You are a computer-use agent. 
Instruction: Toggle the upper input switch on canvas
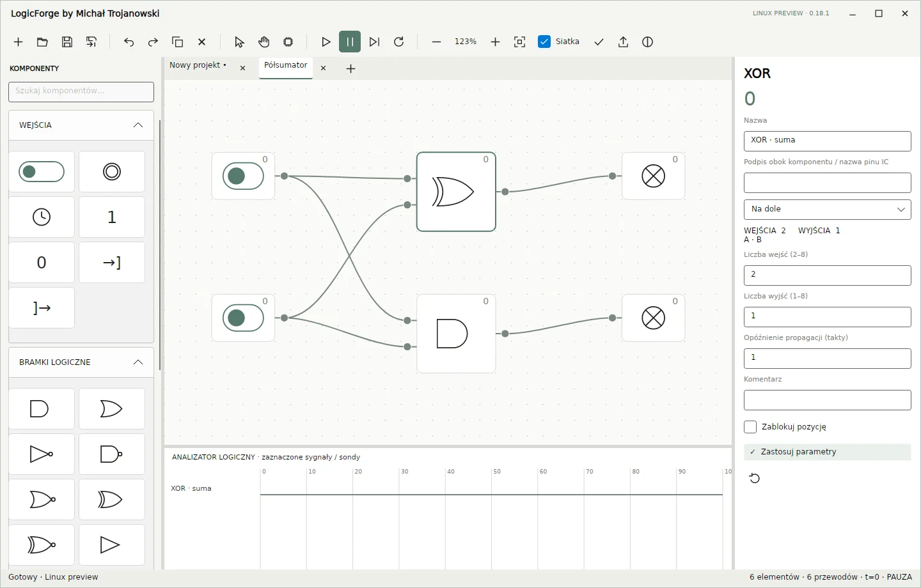click(243, 176)
